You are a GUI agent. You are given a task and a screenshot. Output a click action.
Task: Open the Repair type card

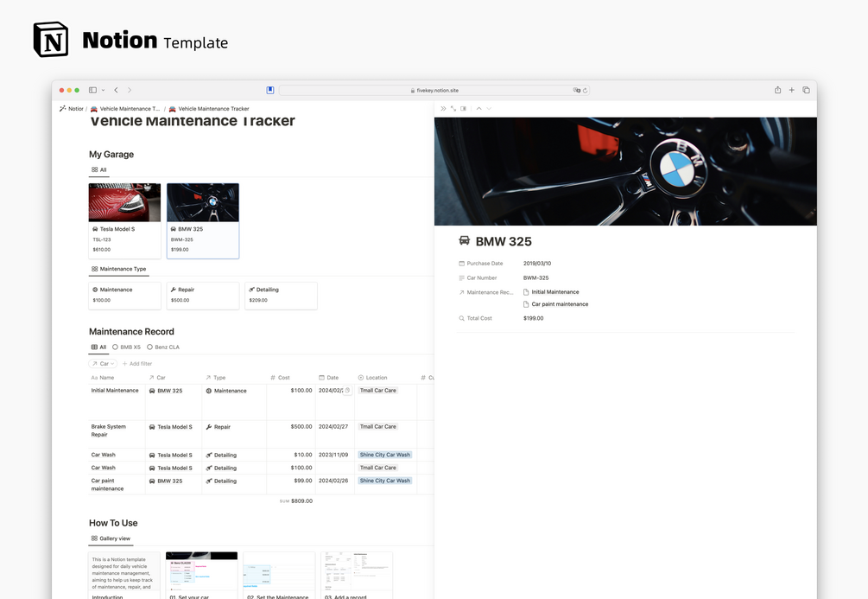(x=203, y=296)
